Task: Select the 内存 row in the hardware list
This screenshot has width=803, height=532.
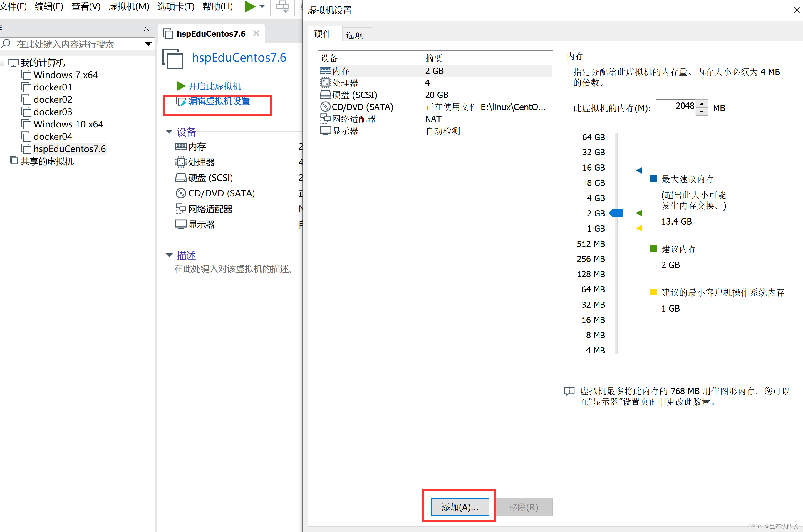Action: (x=435, y=70)
